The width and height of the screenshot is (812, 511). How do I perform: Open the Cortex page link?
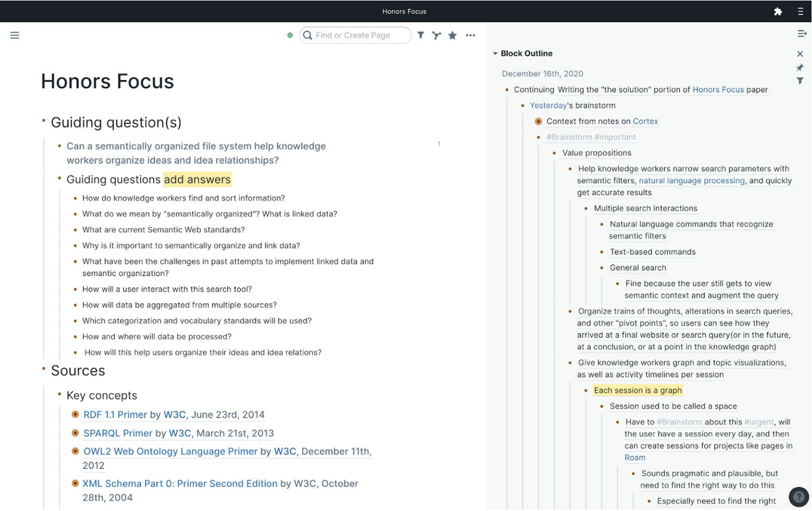click(646, 121)
